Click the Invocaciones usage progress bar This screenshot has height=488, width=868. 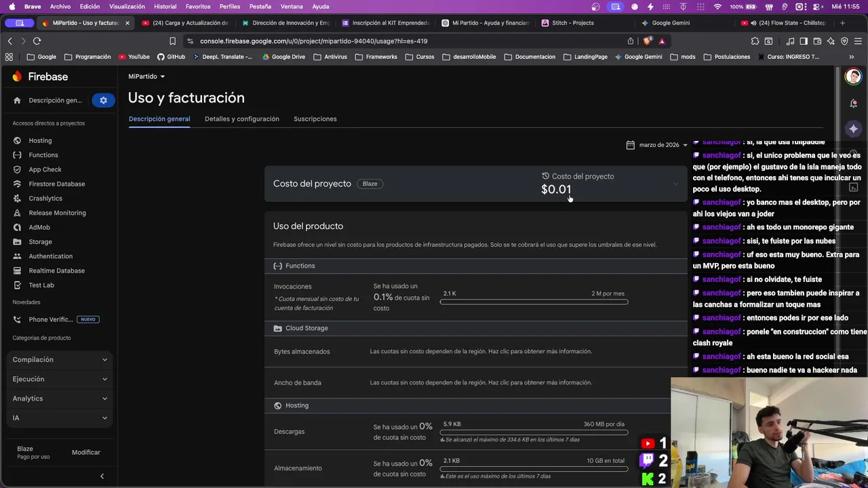tap(534, 302)
